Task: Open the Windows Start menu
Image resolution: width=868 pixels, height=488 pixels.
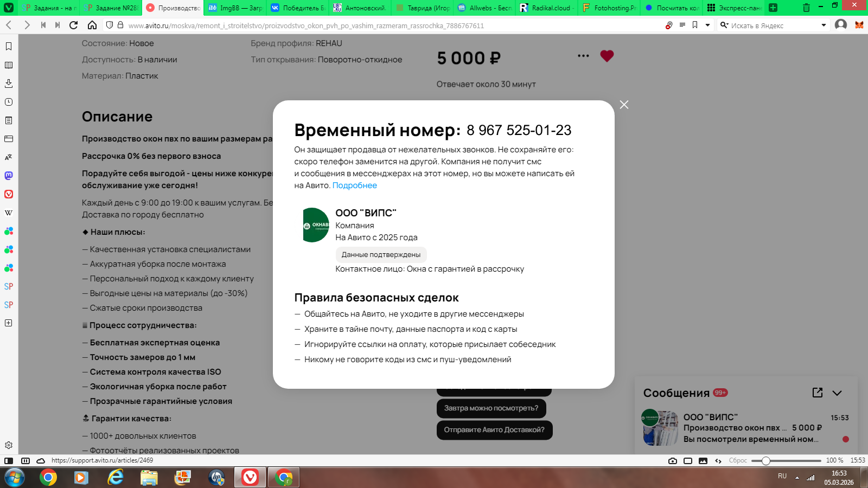Action: point(14,478)
